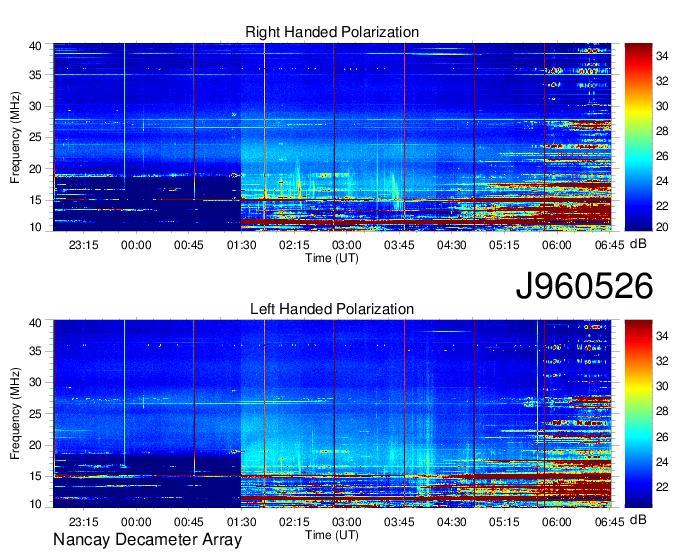Click 35 MHz tick on Right Handed frequency axis
This screenshot has width=680, height=552.
pos(36,75)
